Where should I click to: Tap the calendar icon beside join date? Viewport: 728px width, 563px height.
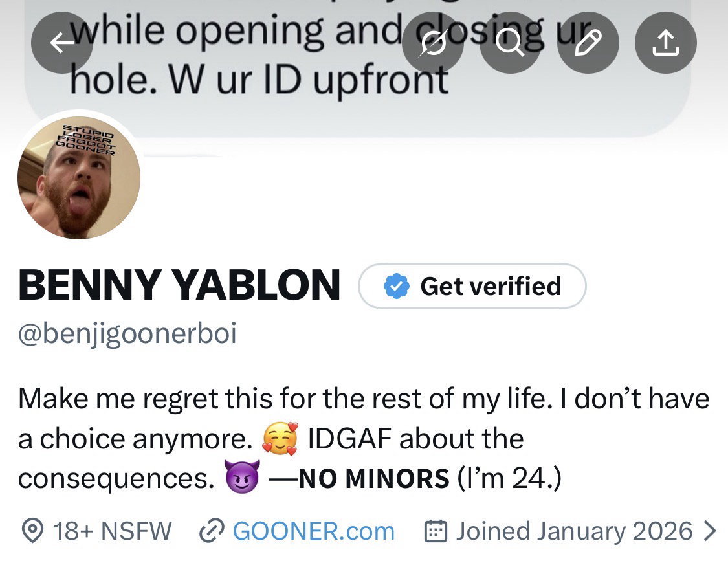(x=436, y=531)
